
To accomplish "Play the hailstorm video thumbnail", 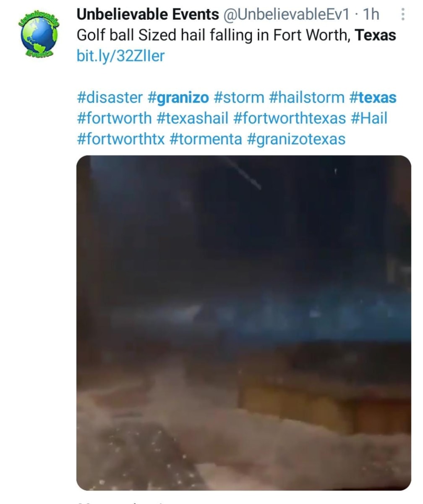I will coord(244,323).
